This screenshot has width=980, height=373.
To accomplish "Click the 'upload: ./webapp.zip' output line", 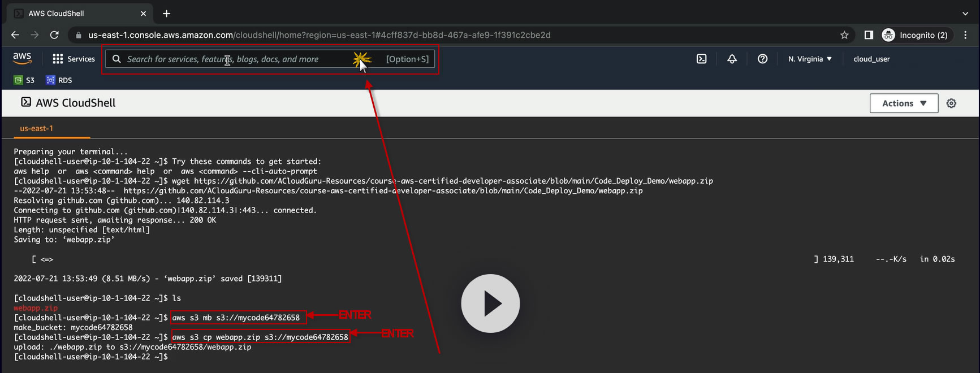I will (132, 347).
